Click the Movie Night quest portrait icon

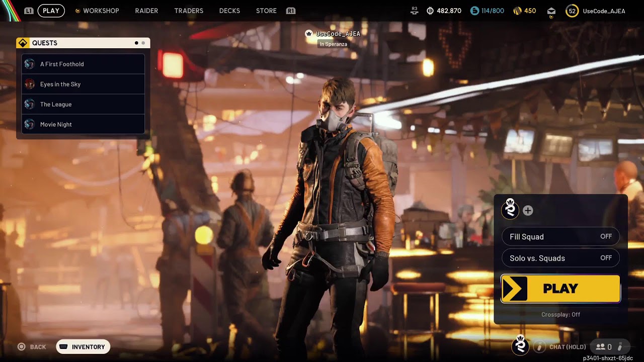tap(30, 124)
